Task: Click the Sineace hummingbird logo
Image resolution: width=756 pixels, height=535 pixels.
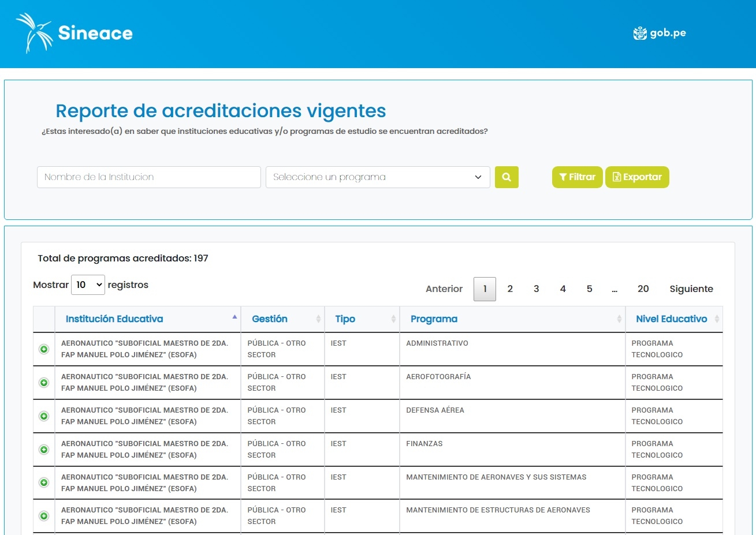Action: [75, 33]
